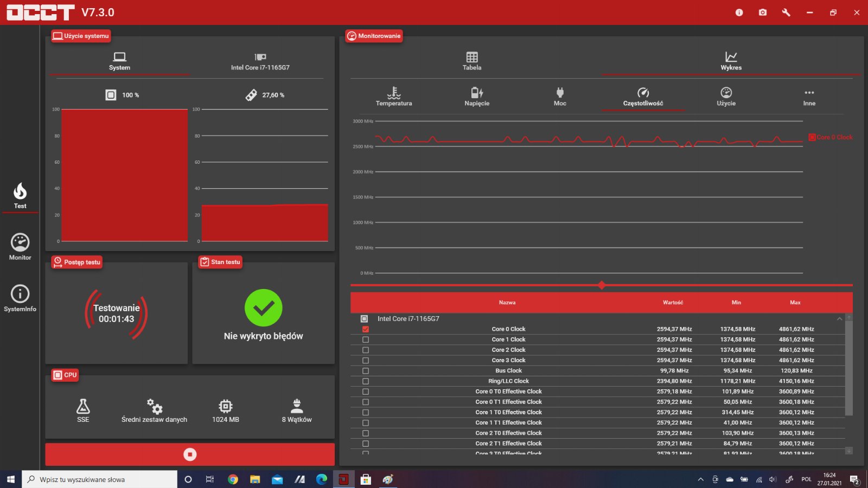This screenshot has width=868, height=488.
Task: Sort table by Nazwa column
Action: pos(507,303)
